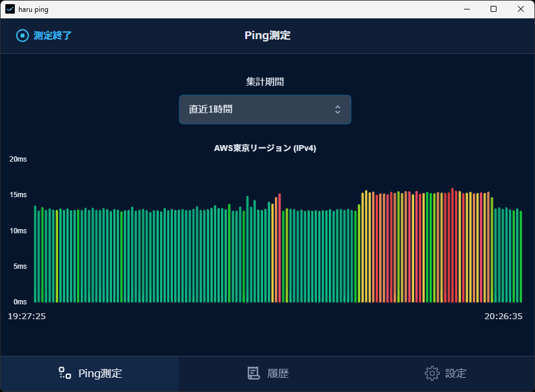Maximize the haru ping window
The height and width of the screenshot is (392, 535).
pyautogui.click(x=494, y=9)
